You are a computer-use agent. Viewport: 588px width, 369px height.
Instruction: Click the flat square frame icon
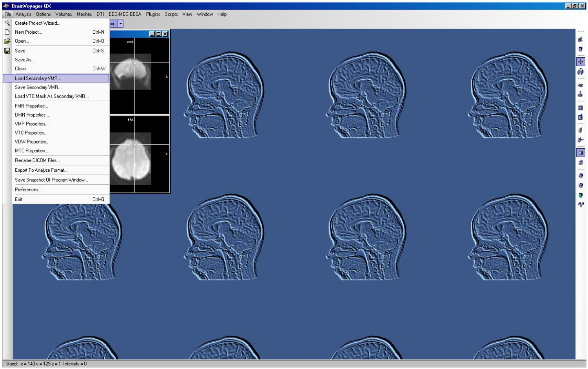tap(581, 108)
